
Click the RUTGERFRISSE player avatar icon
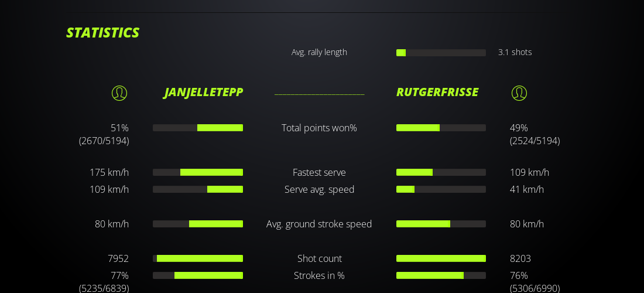[519, 93]
